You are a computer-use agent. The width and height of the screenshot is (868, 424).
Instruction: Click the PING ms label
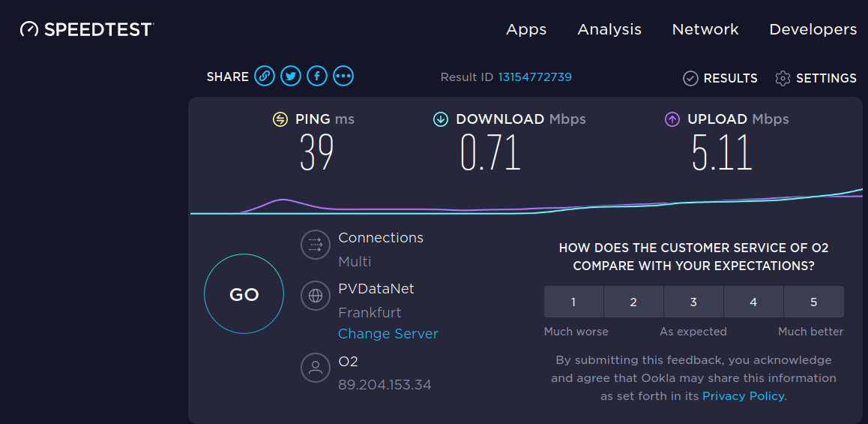pyautogui.click(x=325, y=119)
